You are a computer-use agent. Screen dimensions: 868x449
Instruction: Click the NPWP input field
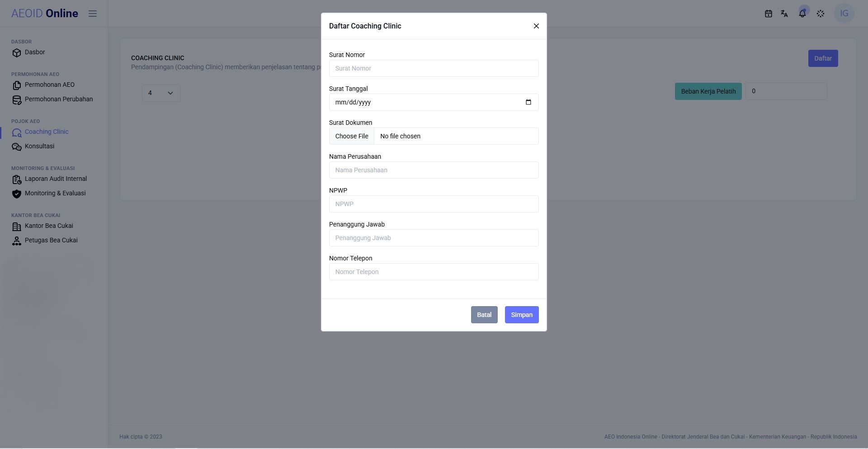[x=434, y=204]
